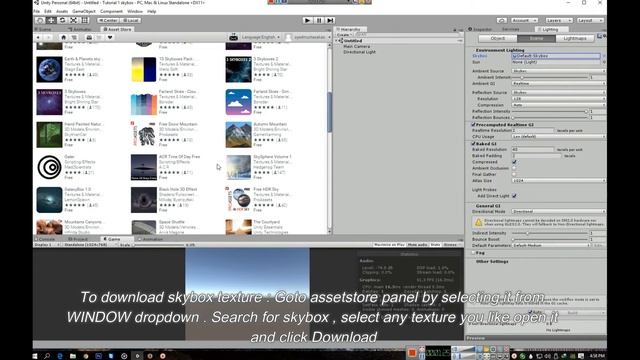Select the Rect transform tool
Screen dimensions: 640x360
pos(84,20)
